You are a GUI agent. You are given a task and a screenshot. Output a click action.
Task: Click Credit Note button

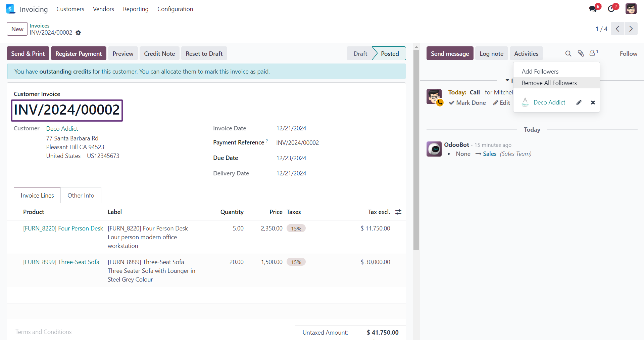coord(159,53)
